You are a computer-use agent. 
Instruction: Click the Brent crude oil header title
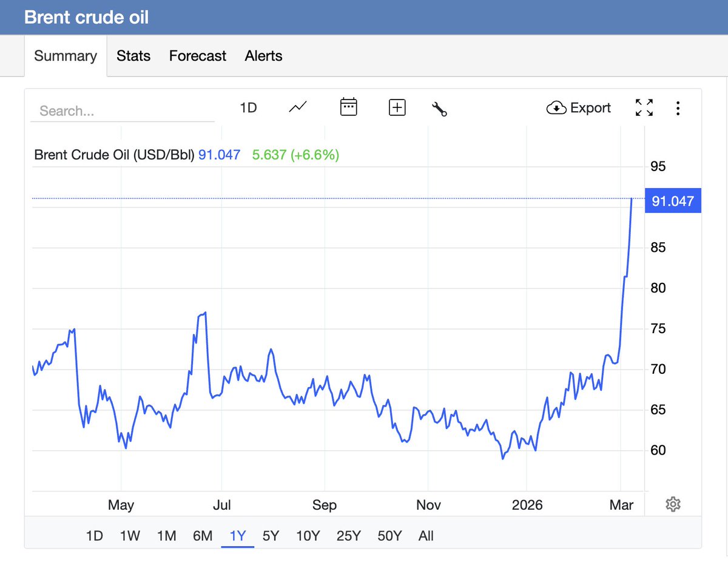[x=86, y=17]
